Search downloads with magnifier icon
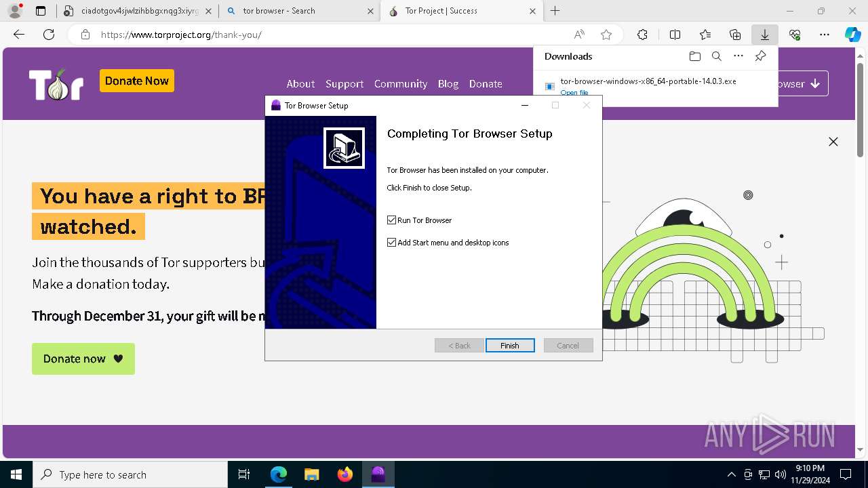The image size is (868, 488). click(x=716, y=56)
